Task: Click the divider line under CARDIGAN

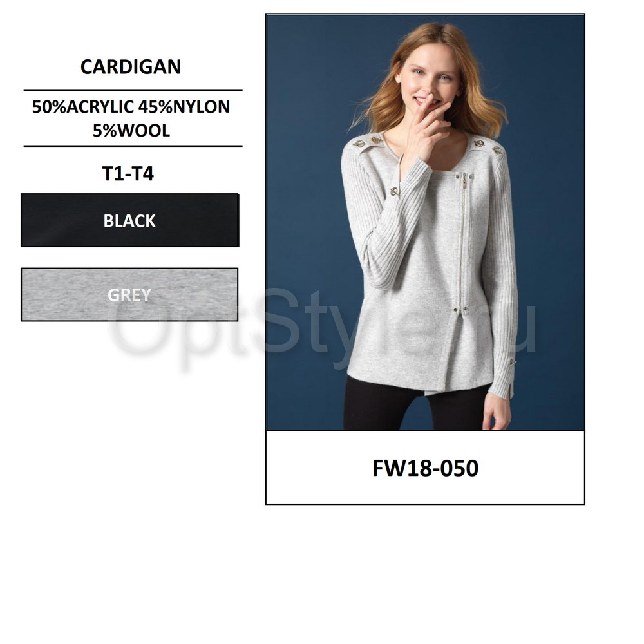Action: tap(133, 90)
